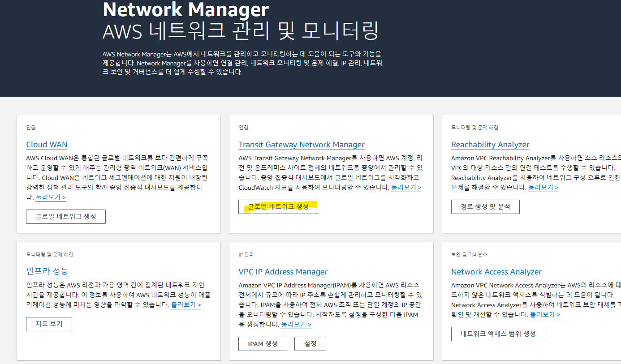Click 모니터링 및 문제 해결 label above 인프라 성능
Viewport: 621px width, 364px height.
[x=49, y=255]
